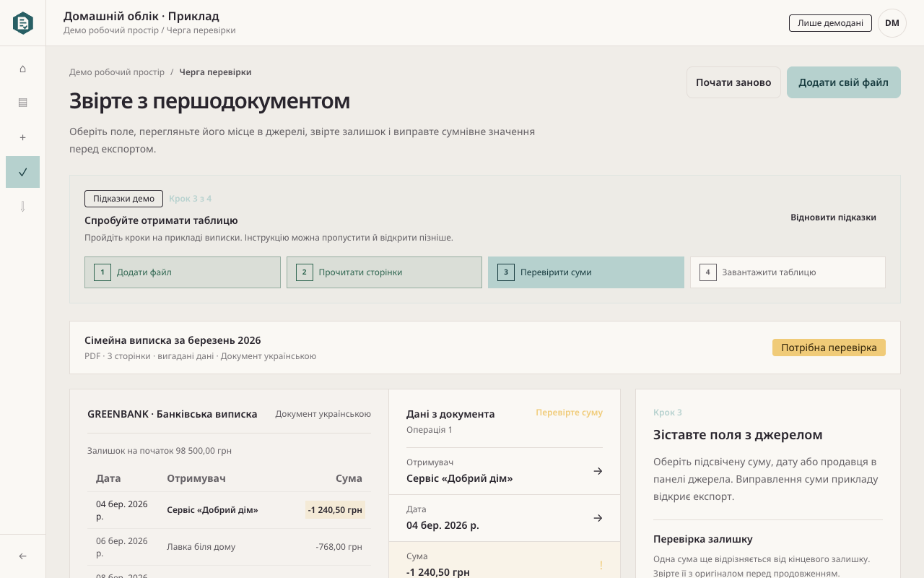Click the Сімейна виписка за березень 2026 title
This screenshot has height=578, width=924.
[x=173, y=340]
